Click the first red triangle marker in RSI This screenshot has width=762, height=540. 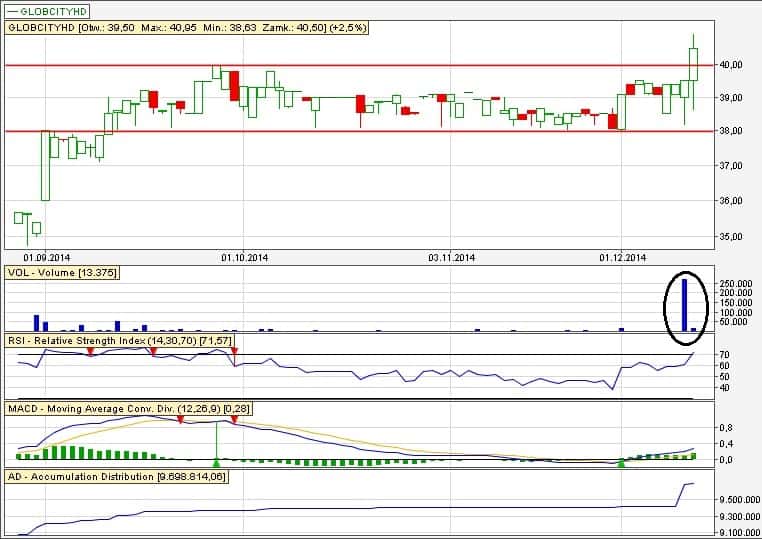(x=90, y=352)
